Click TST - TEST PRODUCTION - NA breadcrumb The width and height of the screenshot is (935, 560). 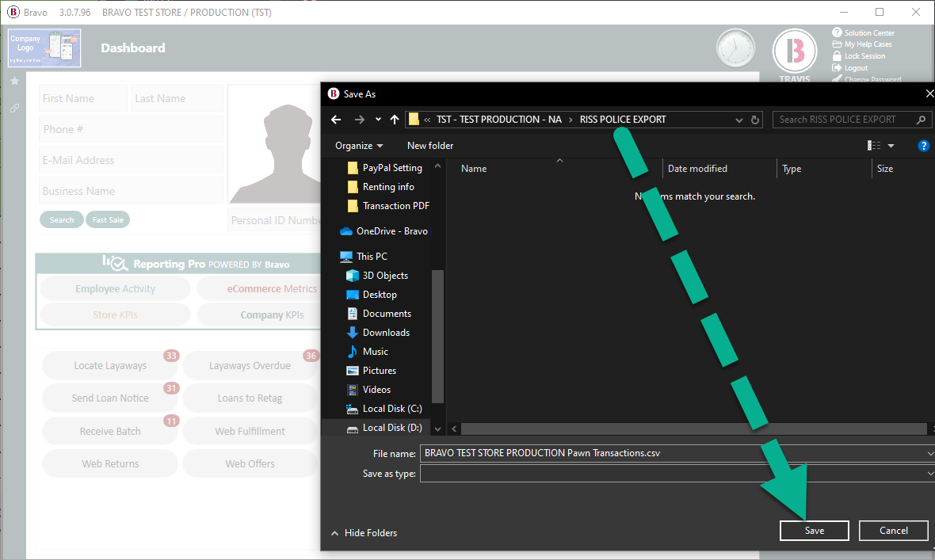tap(498, 120)
